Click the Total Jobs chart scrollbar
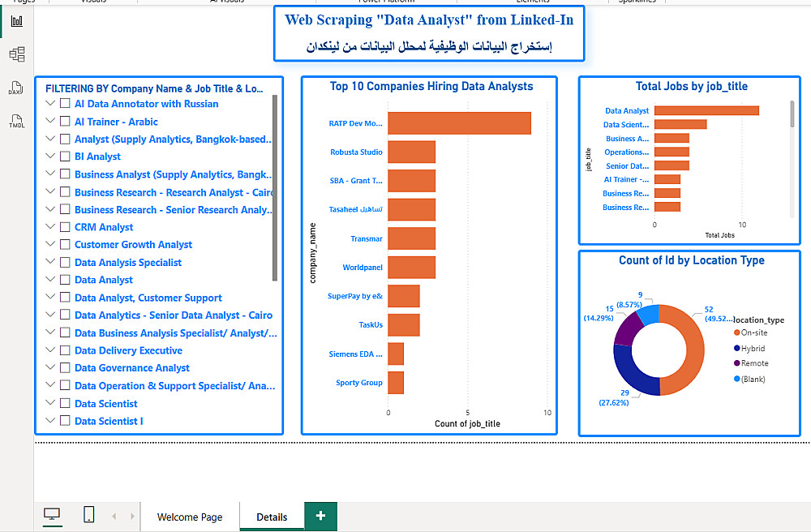 [x=792, y=114]
